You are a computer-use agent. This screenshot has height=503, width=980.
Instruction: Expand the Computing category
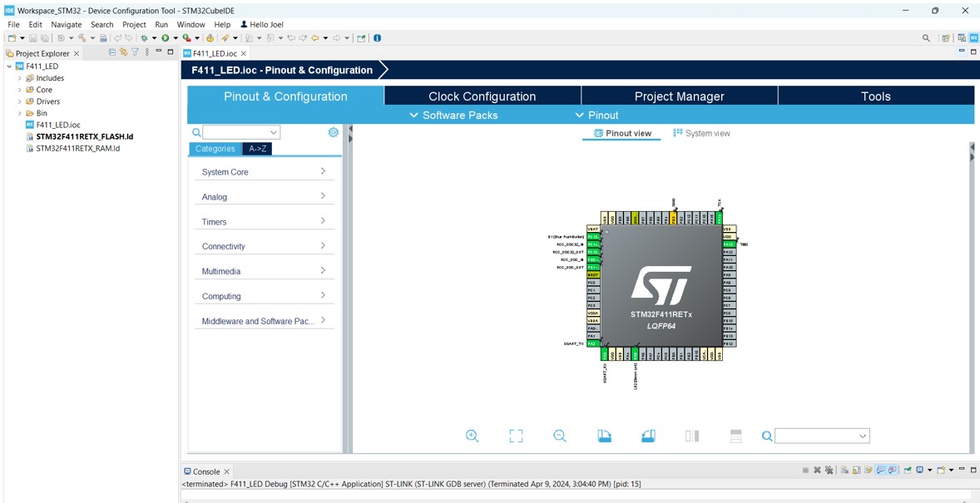click(x=265, y=295)
